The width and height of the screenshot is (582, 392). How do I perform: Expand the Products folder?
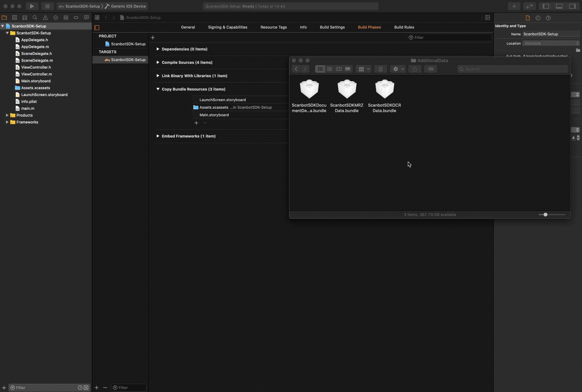(x=7, y=115)
